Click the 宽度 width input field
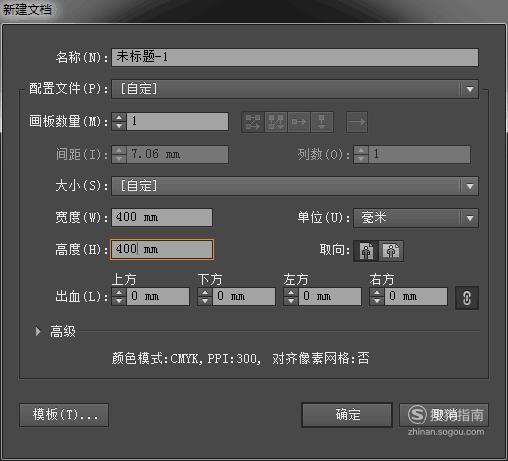Screen dimensions: 508x461 (x=162, y=218)
